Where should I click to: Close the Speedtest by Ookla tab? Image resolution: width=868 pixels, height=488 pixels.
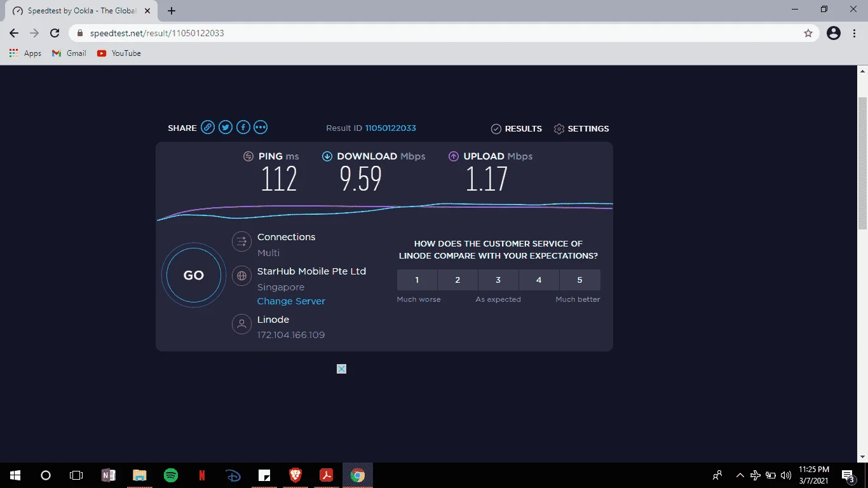coord(148,11)
